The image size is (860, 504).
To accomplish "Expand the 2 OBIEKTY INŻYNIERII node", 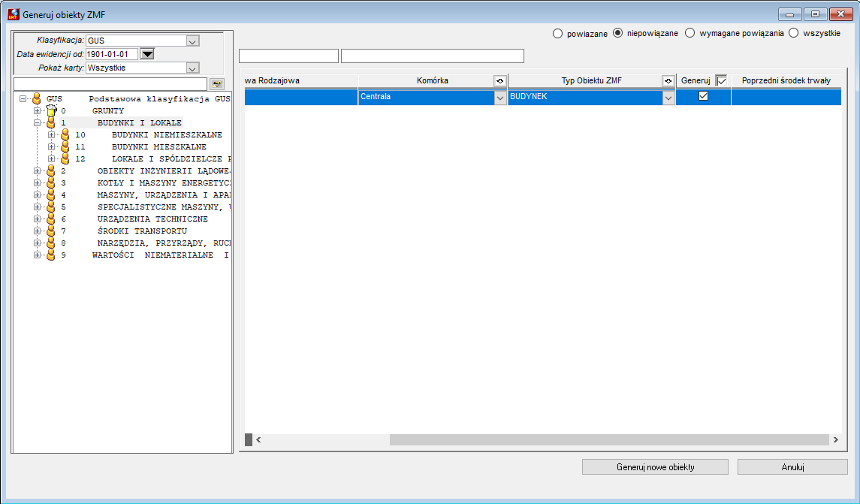I will coord(37,171).
